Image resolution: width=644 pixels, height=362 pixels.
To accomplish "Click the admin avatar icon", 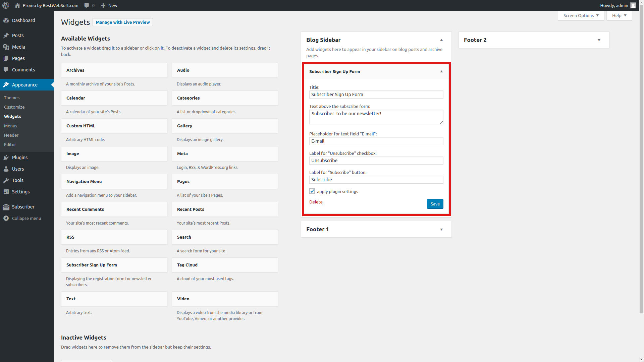I will click(633, 5).
